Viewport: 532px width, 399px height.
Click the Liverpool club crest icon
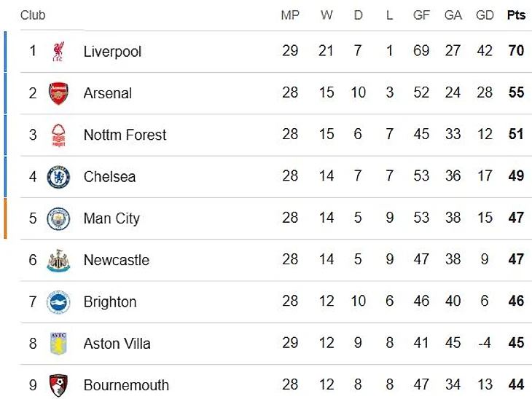[x=58, y=52]
